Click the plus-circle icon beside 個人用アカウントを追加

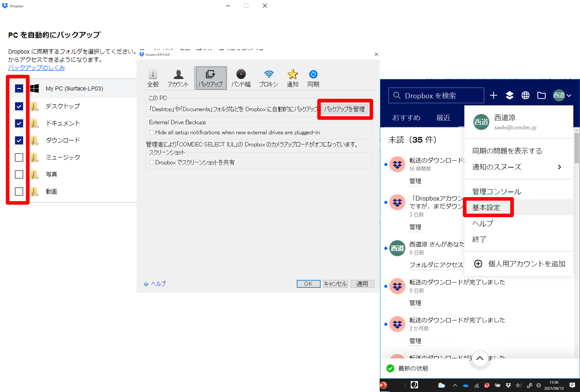[x=478, y=264]
